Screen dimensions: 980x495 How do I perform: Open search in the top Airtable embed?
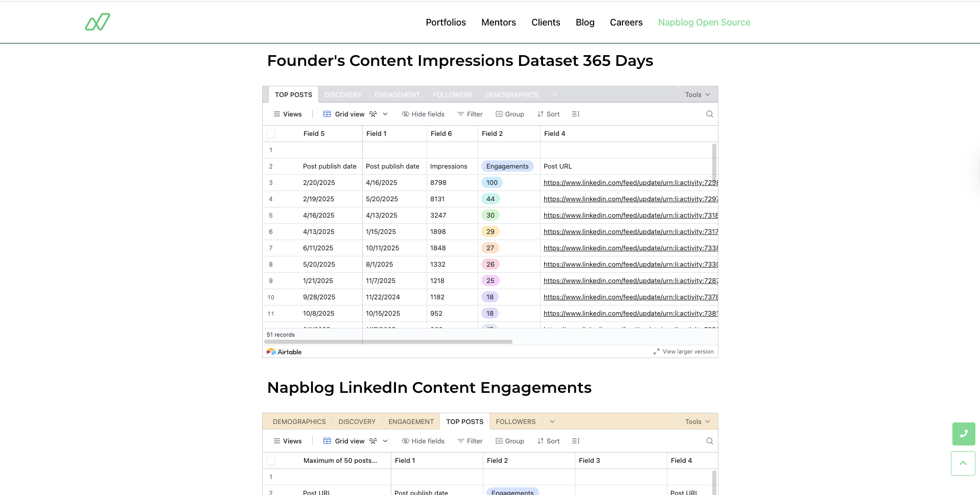(709, 114)
